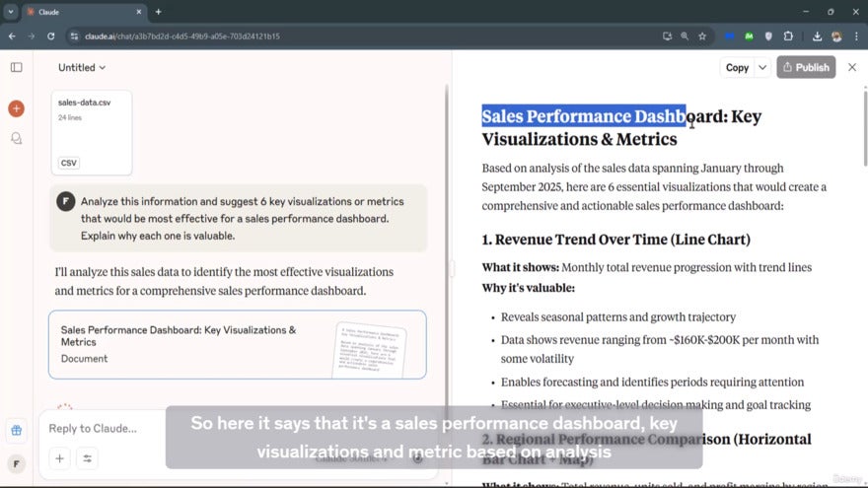
Task: Switch to the Claude browser tab
Action: coord(83,12)
